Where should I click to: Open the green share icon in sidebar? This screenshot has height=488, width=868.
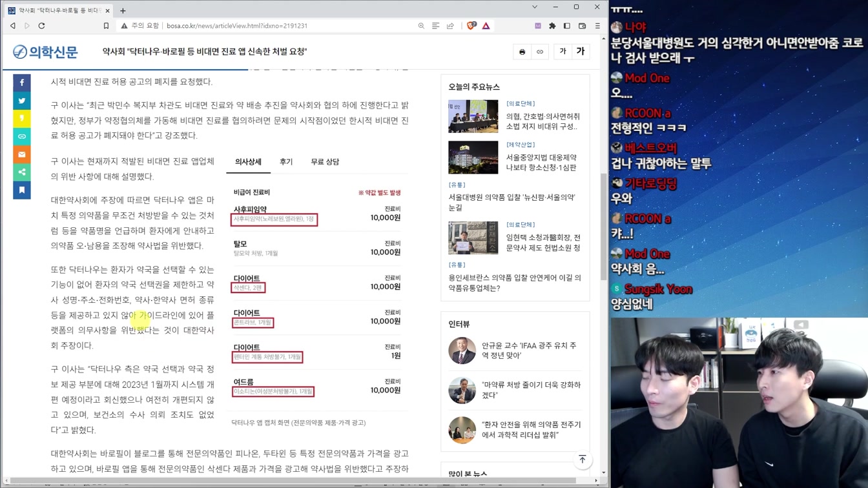(22, 172)
